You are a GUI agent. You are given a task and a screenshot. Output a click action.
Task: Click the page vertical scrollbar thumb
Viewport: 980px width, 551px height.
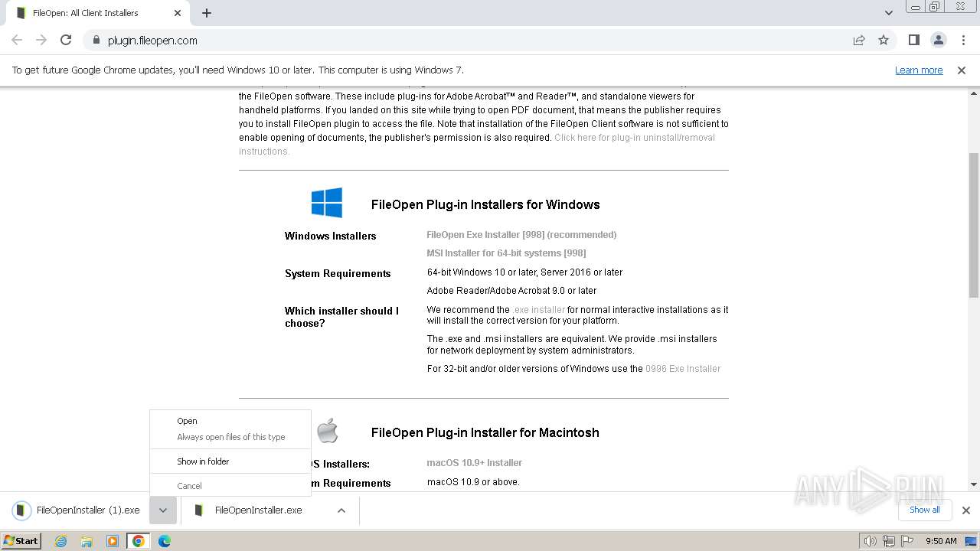click(x=974, y=225)
